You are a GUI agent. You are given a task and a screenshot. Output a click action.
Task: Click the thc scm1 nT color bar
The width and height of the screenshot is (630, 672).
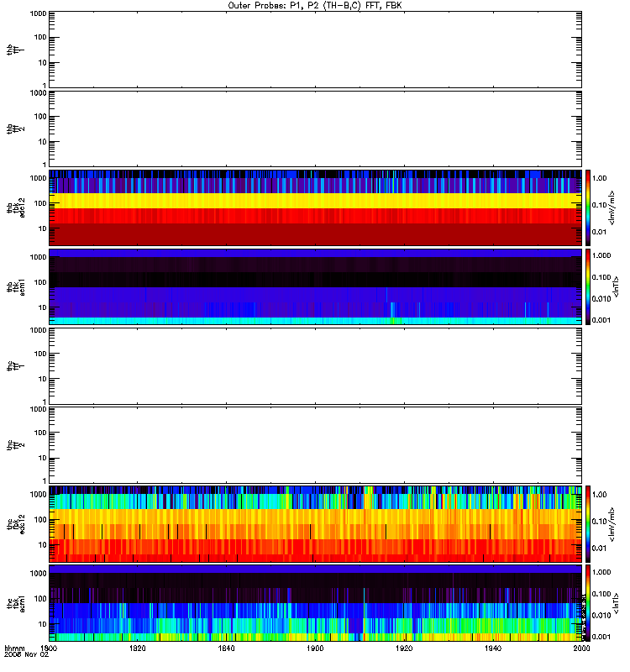click(x=588, y=603)
